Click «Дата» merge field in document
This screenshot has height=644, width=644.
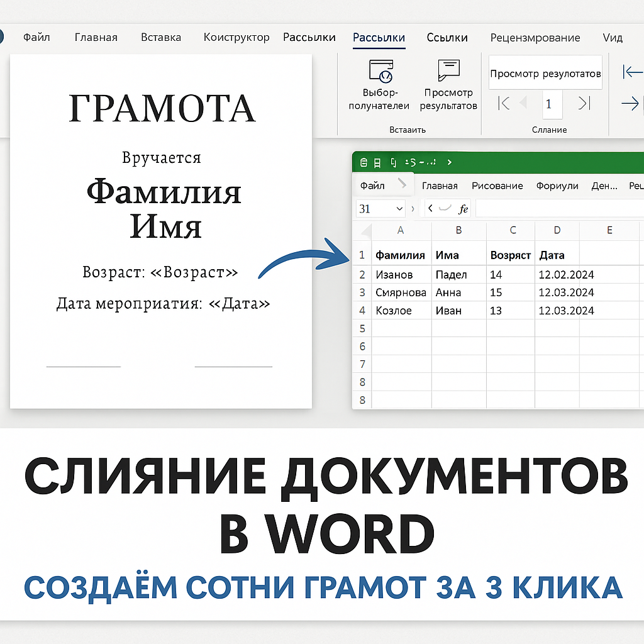pos(239,304)
